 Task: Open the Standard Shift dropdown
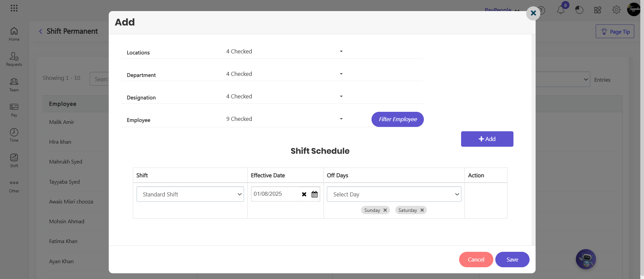[190, 194]
